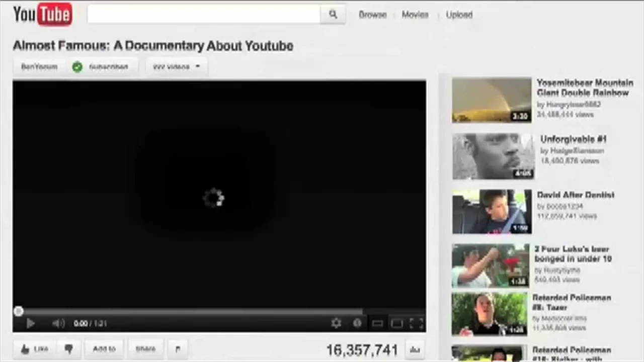Open the beer bonged video thumbnail
The height and width of the screenshot is (362, 644).
(x=491, y=265)
